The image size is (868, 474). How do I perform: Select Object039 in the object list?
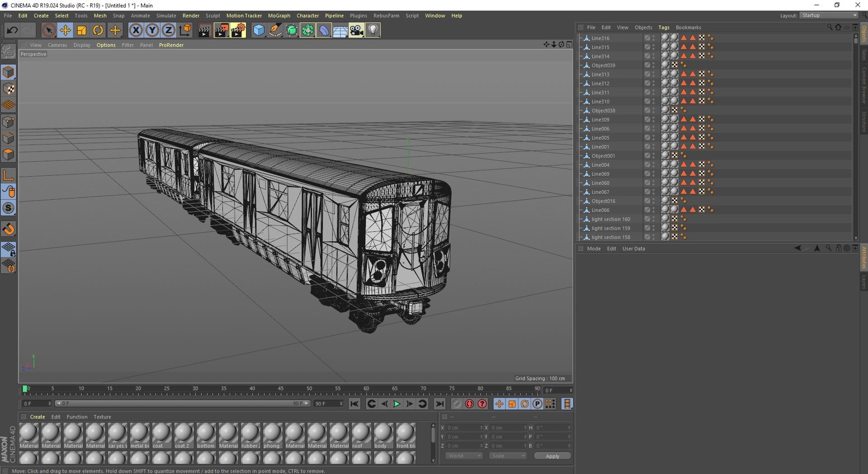[603, 65]
